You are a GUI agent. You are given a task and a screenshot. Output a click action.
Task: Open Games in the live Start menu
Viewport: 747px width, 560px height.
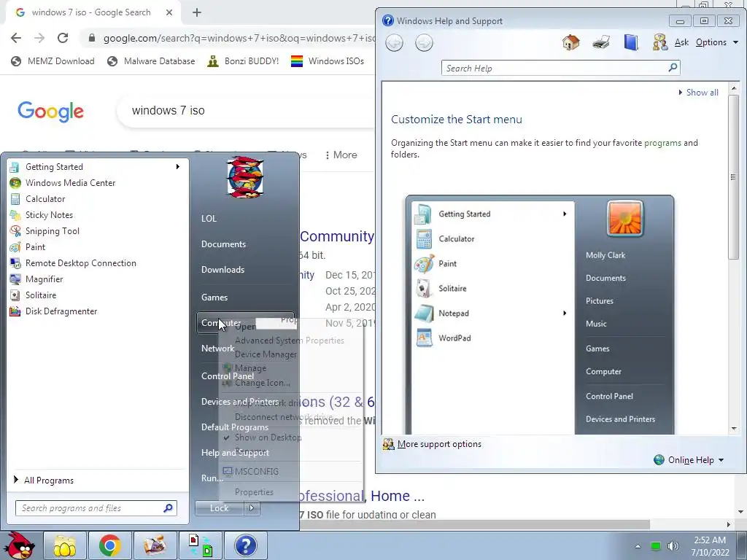[x=214, y=297]
